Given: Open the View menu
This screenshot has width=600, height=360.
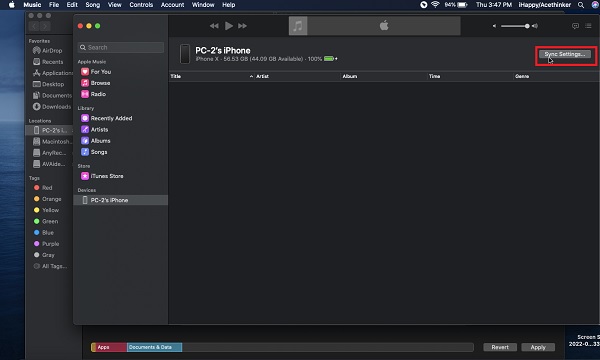Looking at the screenshot, I should coord(114,5).
